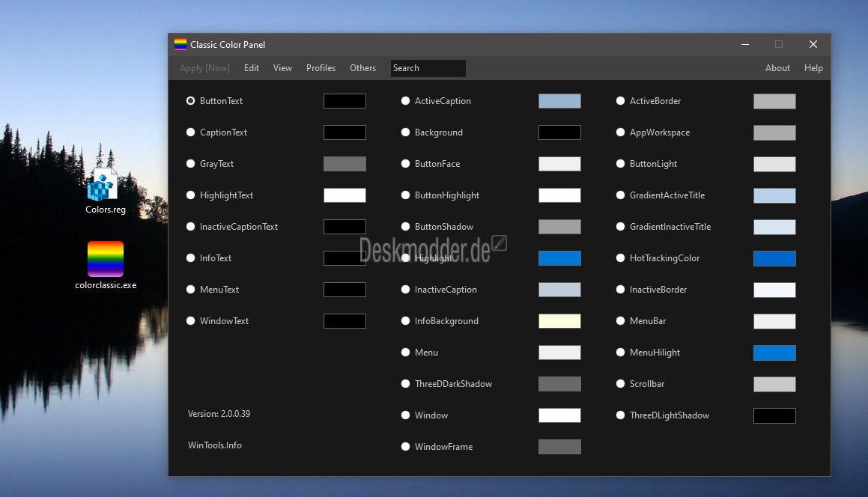Open the Others menu
This screenshot has width=868, height=497.
coord(362,68)
